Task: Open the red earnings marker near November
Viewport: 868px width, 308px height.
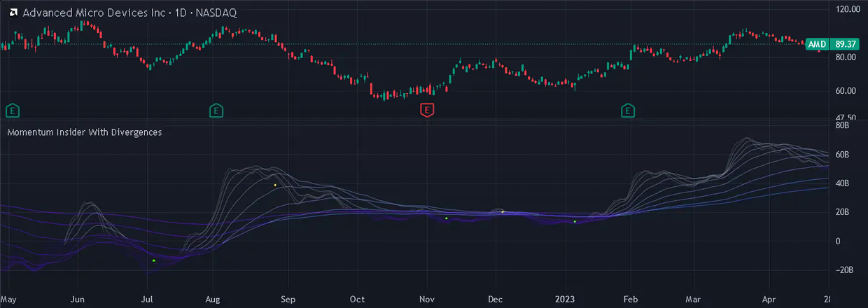Action: tap(427, 110)
